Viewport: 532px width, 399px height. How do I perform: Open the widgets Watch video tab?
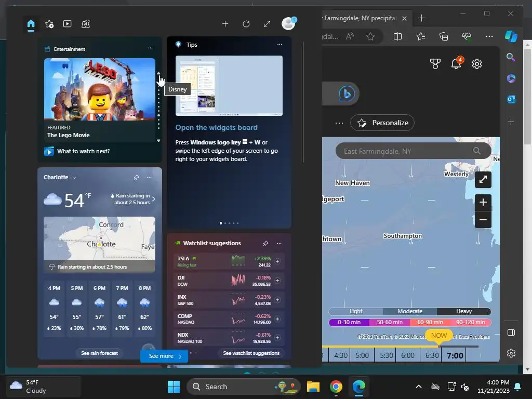pyautogui.click(x=67, y=24)
